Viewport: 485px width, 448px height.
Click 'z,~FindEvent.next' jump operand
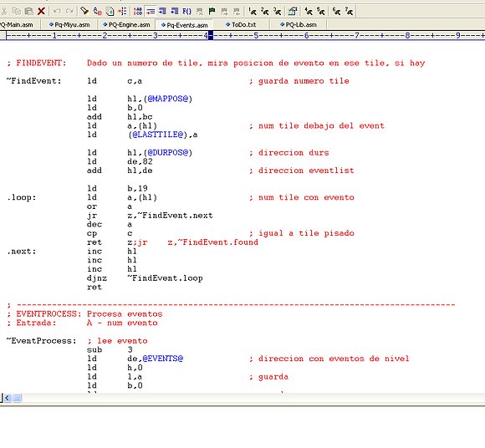pyautogui.click(x=170, y=216)
